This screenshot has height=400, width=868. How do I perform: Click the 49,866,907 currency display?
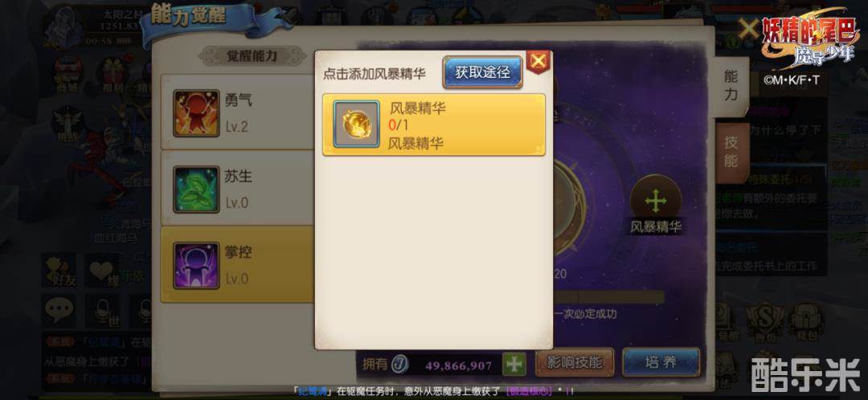[459, 365]
